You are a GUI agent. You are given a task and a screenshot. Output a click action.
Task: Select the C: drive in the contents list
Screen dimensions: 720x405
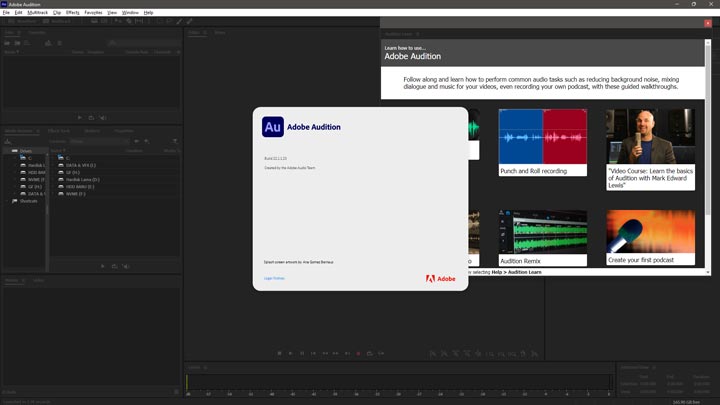(68, 158)
